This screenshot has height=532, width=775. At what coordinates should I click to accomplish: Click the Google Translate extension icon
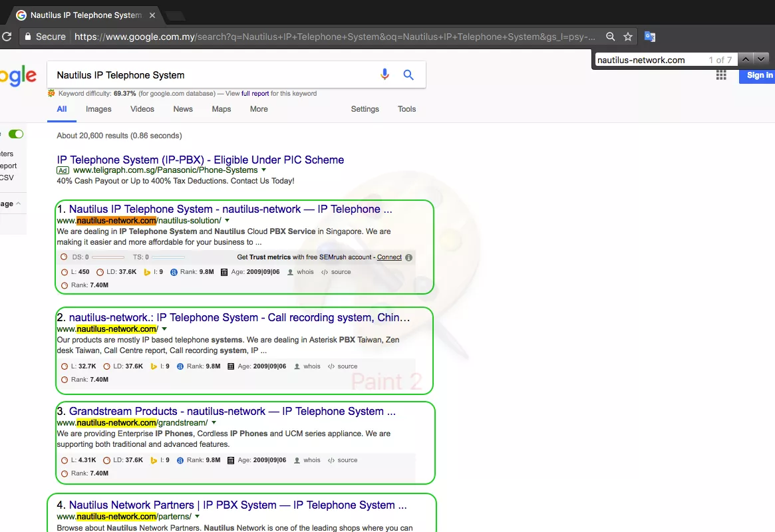point(650,37)
